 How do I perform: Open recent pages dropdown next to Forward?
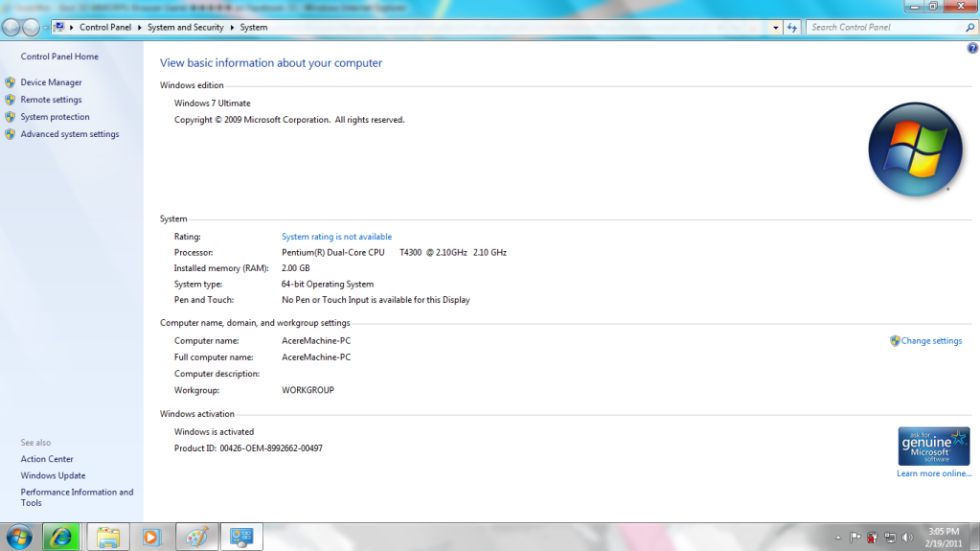[45, 28]
